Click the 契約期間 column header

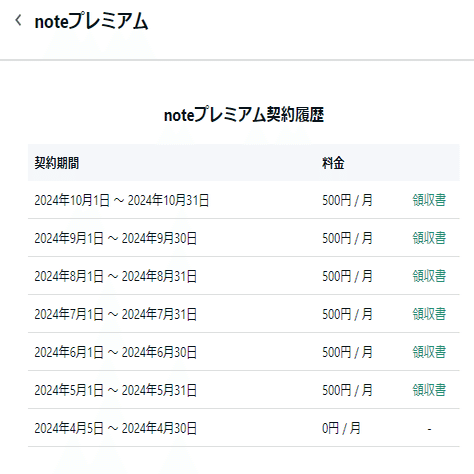click(x=57, y=163)
